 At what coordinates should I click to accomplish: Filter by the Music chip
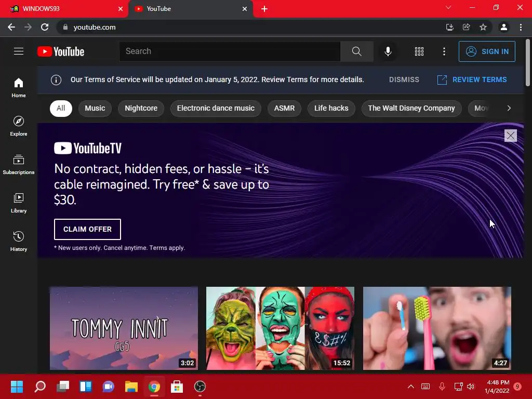(x=95, y=108)
